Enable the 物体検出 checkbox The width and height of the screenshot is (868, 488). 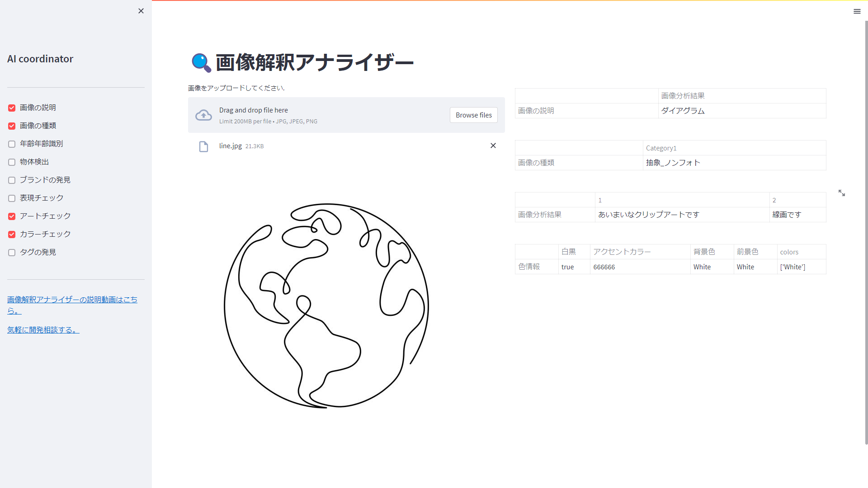12,162
